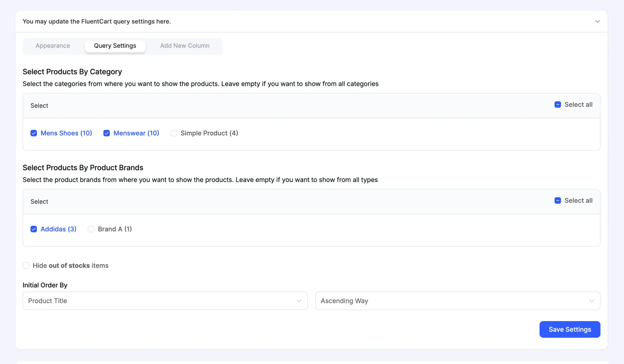
Task: Click the brands Select placeholder field
Action: (39, 201)
